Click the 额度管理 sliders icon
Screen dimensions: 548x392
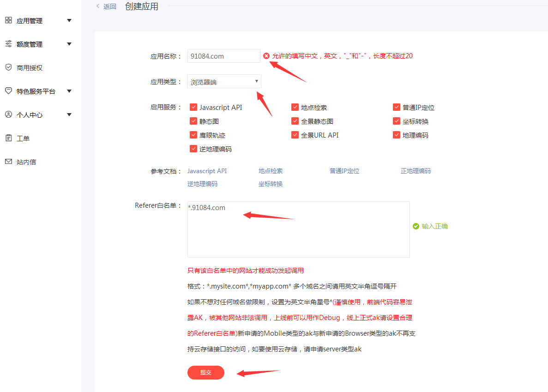click(8, 44)
